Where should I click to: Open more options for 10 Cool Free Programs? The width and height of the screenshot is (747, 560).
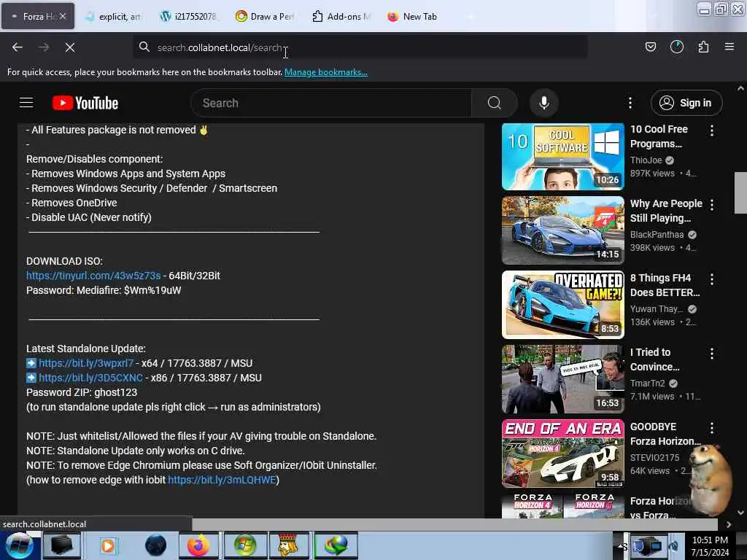click(x=712, y=131)
